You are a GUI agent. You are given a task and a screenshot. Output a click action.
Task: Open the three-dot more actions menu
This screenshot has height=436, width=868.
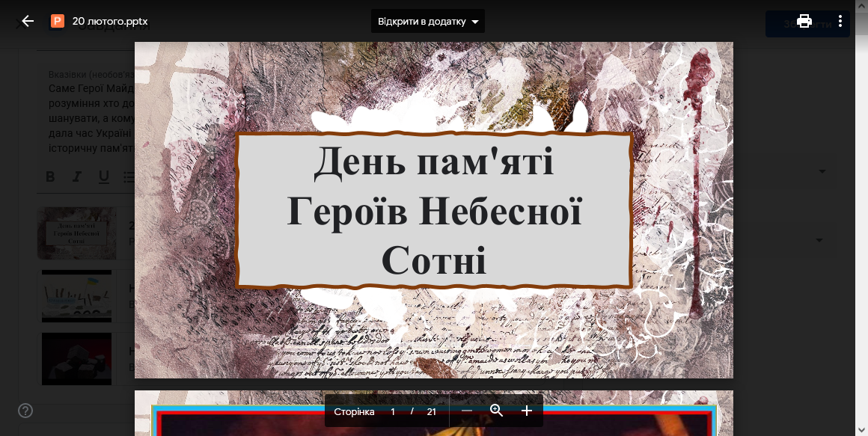(x=840, y=22)
